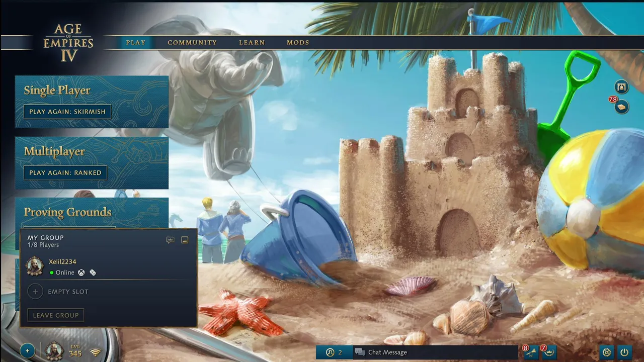Click Xelil2234's avatar in My Group
Image resolution: width=644 pixels, height=362 pixels.
35,266
